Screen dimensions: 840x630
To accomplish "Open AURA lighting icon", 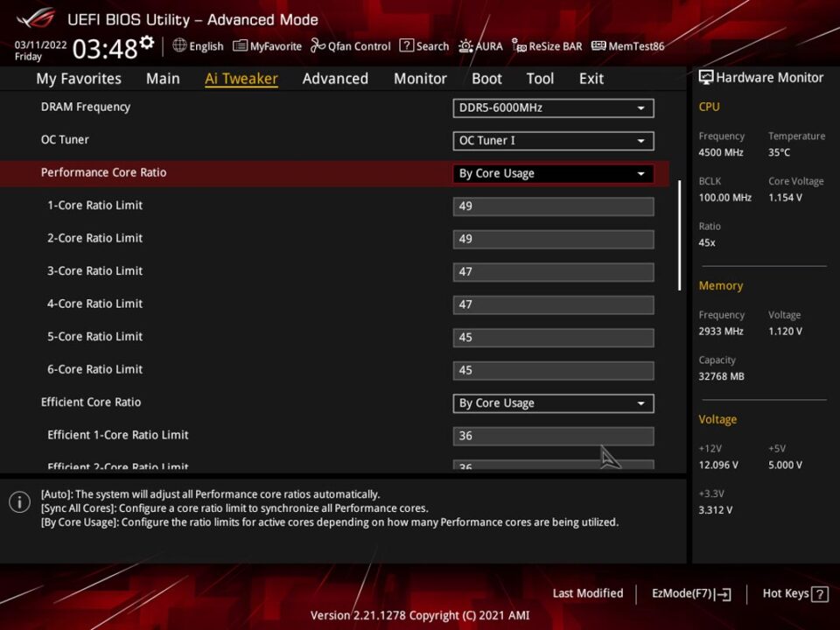I will pyautogui.click(x=465, y=46).
